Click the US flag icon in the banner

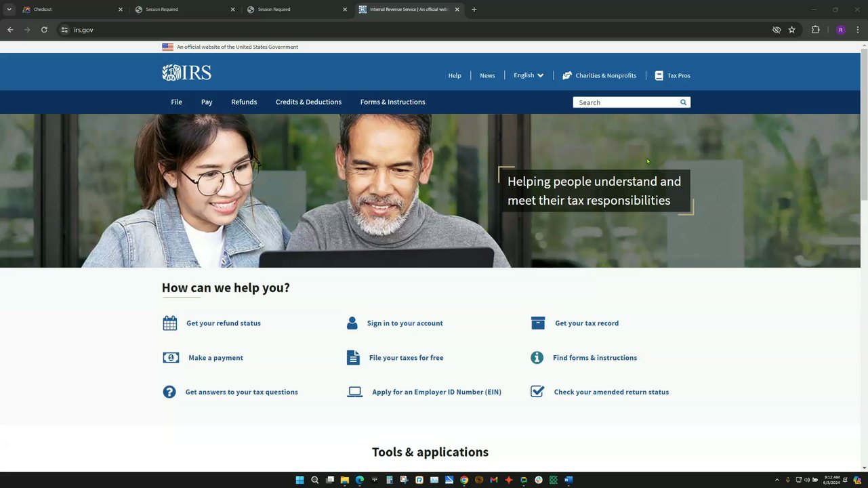click(167, 47)
